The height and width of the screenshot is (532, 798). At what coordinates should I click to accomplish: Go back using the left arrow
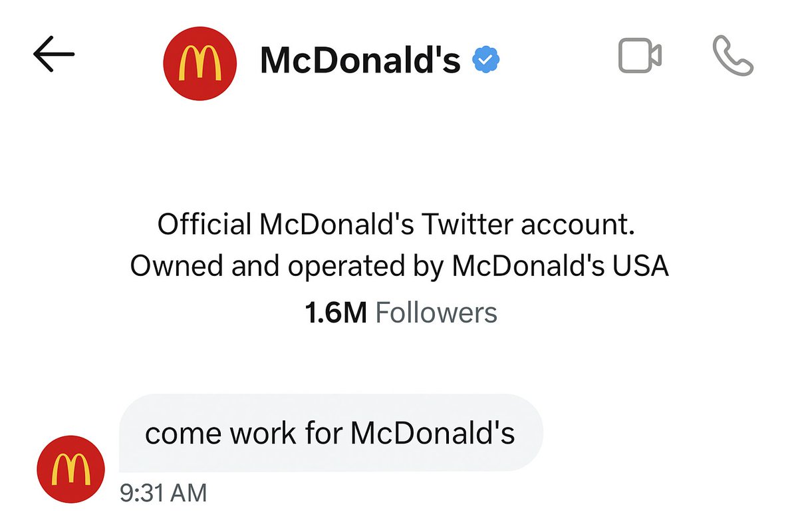tap(54, 54)
